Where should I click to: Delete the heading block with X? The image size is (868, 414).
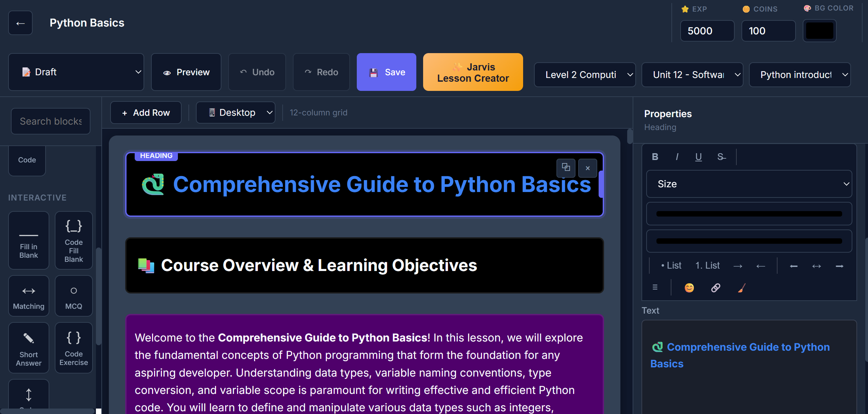point(587,168)
